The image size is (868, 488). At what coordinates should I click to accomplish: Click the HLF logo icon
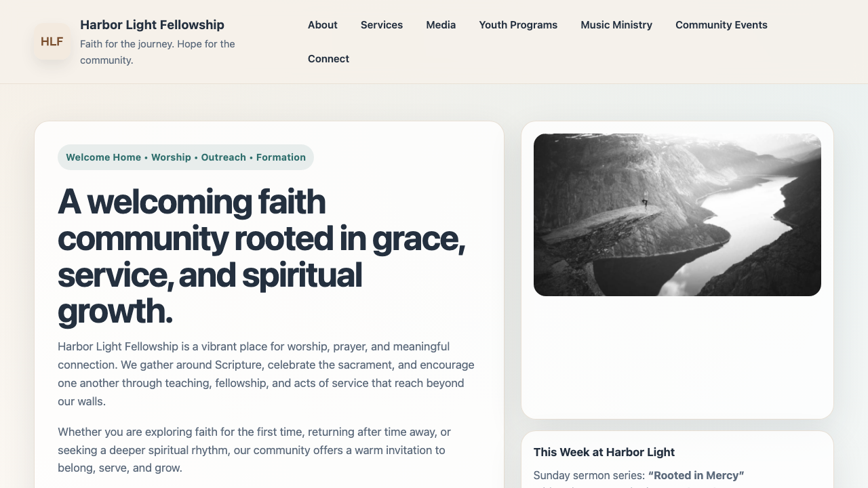click(52, 41)
